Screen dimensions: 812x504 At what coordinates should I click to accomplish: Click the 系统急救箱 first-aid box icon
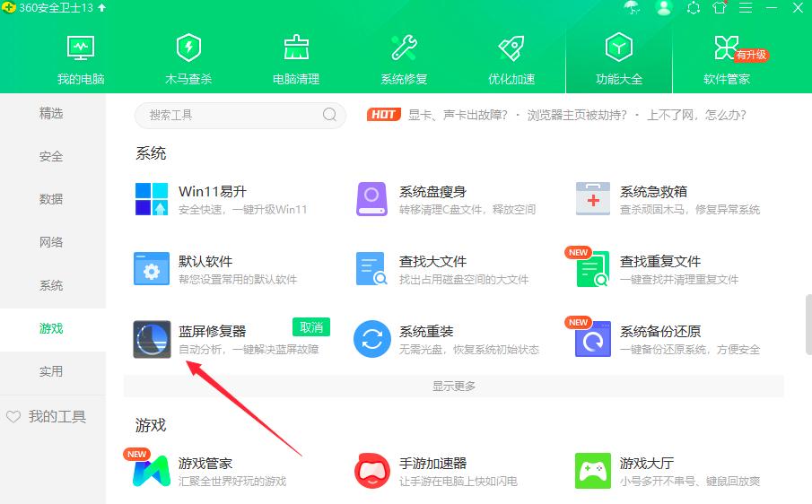[x=593, y=199]
